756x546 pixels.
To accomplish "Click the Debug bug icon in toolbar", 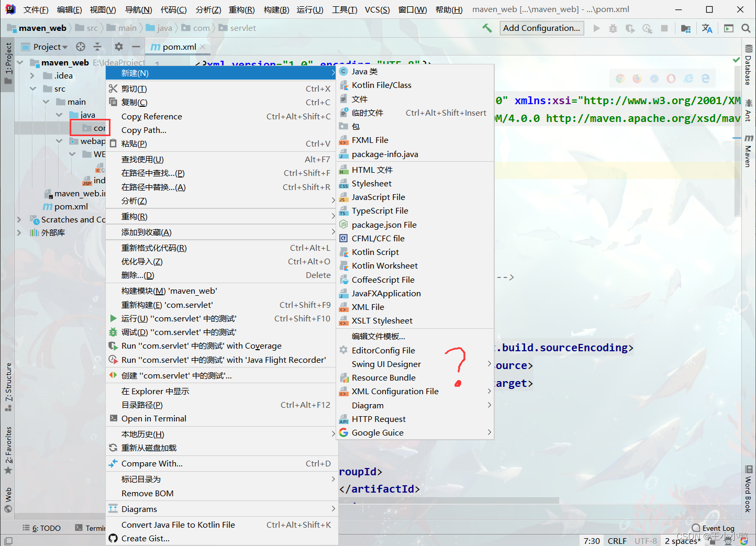I will (613, 28).
